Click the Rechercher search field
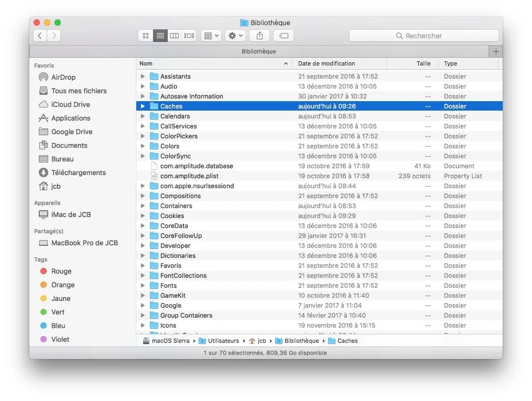Screen dimensions: 532x401 tap(424, 36)
